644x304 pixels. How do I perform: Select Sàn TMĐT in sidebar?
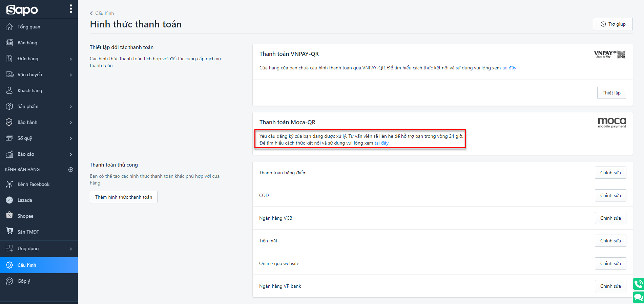pyautogui.click(x=28, y=232)
